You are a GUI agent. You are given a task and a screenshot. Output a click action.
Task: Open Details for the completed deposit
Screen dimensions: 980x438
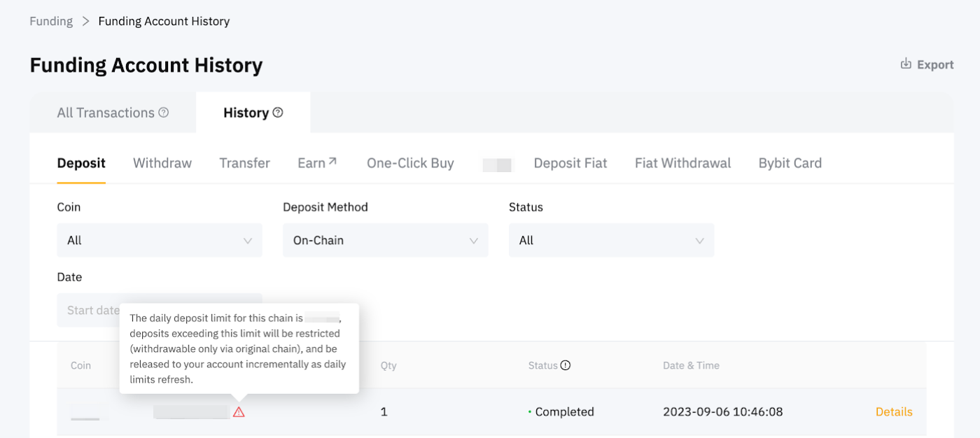(x=894, y=412)
